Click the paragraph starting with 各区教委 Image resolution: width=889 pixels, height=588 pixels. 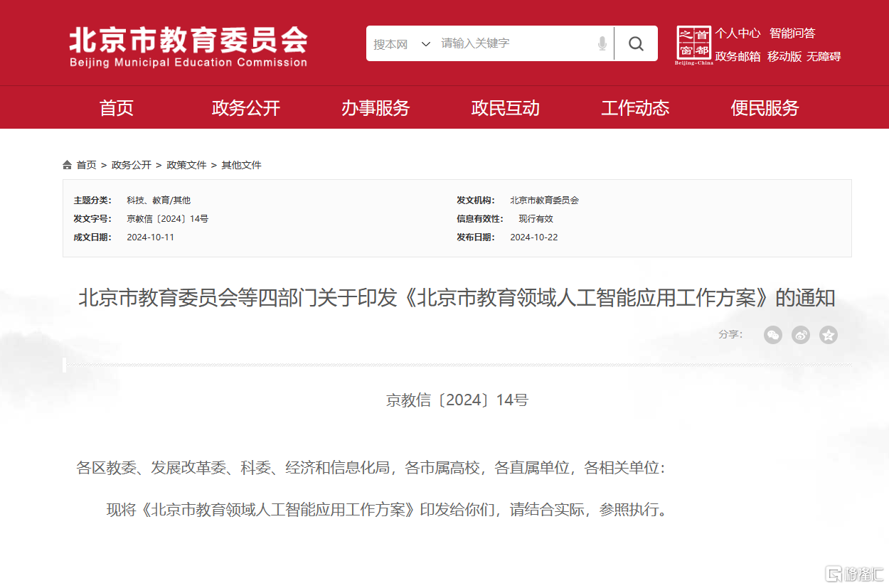(x=371, y=469)
